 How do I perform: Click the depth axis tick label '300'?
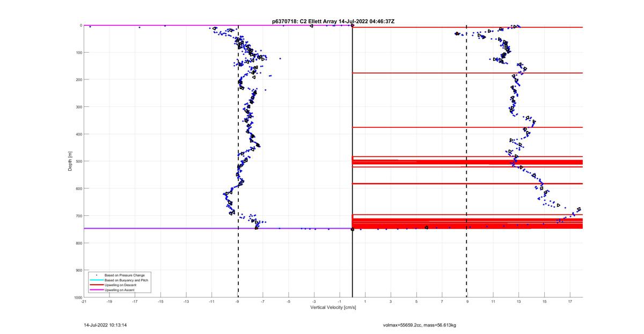click(x=78, y=107)
